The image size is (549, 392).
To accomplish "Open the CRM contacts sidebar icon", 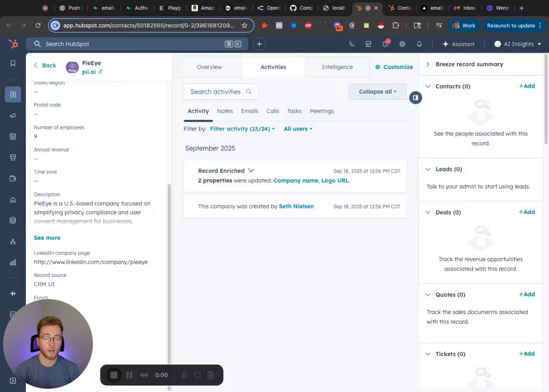I will [x=13, y=94].
